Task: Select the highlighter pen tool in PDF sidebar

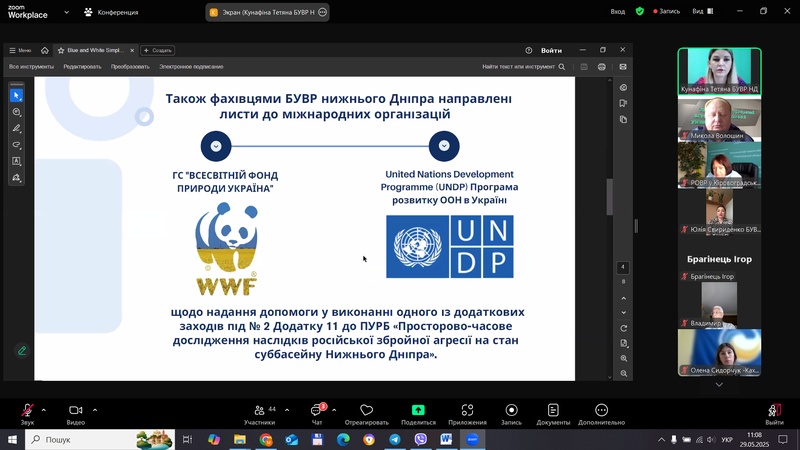Action: [16, 128]
